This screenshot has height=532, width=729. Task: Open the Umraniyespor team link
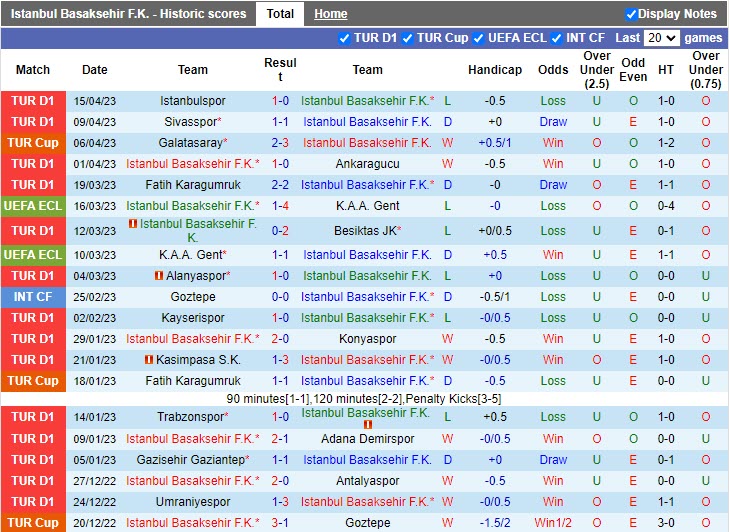(192, 502)
